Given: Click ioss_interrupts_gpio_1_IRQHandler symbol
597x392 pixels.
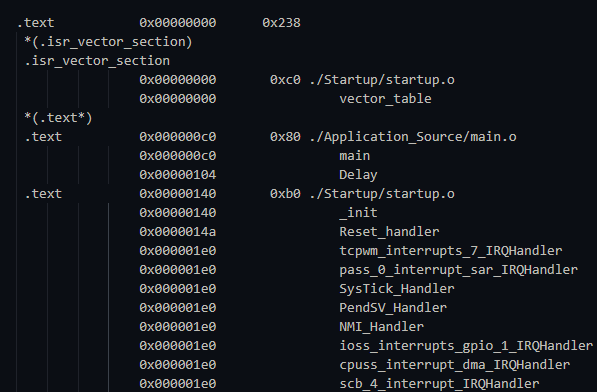Looking at the screenshot, I should (x=466, y=346).
